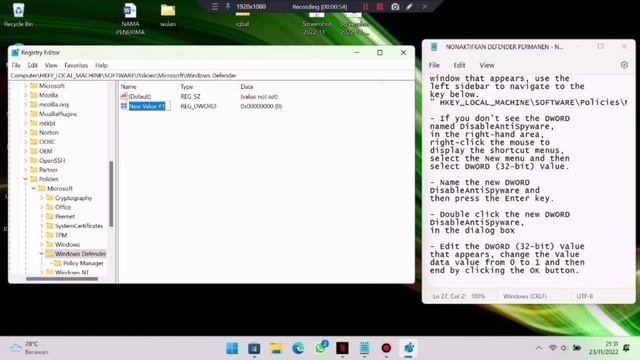640x360 pixels.
Task: Collapse the Policies key
Action: click(25, 179)
